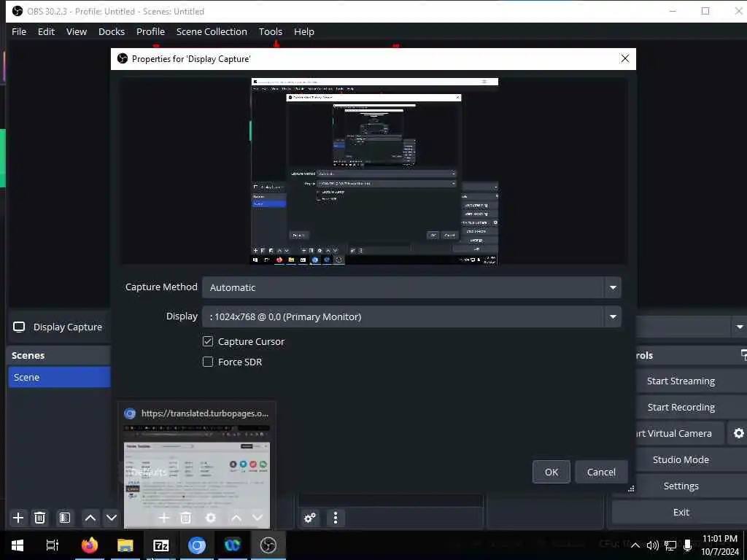Remove selected scene with trash icon
The width and height of the screenshot is (747, 560).
(x=40, y=518)
